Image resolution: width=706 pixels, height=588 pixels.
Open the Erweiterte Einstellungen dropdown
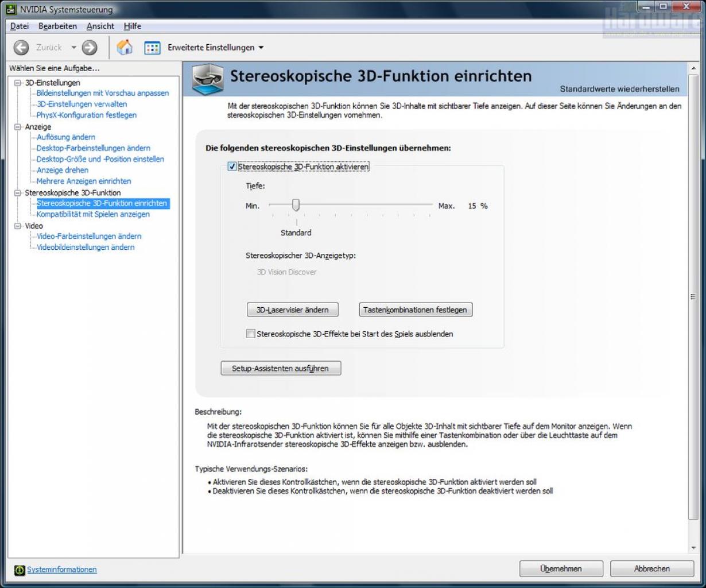(261, 48)
